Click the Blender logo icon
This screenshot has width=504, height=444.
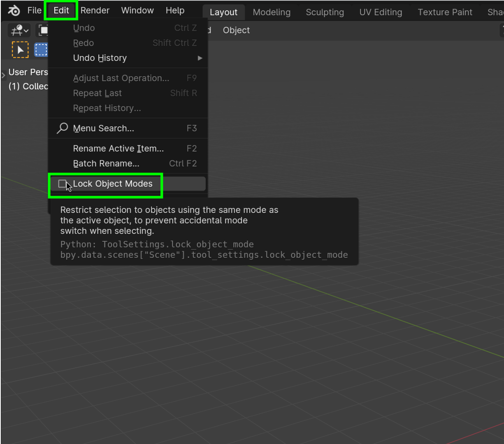(x=14, y=11)
